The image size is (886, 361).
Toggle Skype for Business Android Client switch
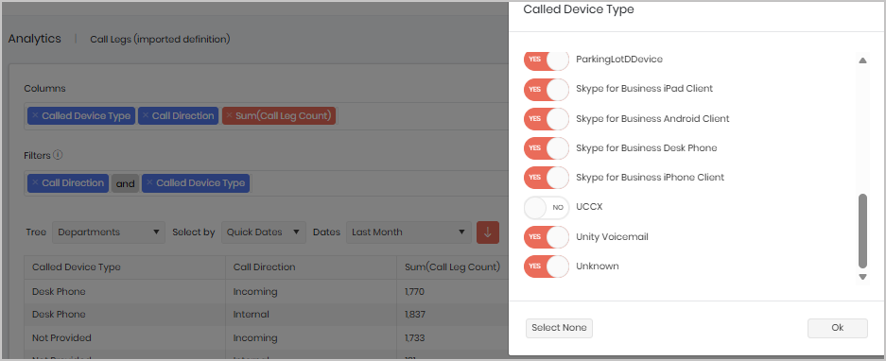pos(546,119)
